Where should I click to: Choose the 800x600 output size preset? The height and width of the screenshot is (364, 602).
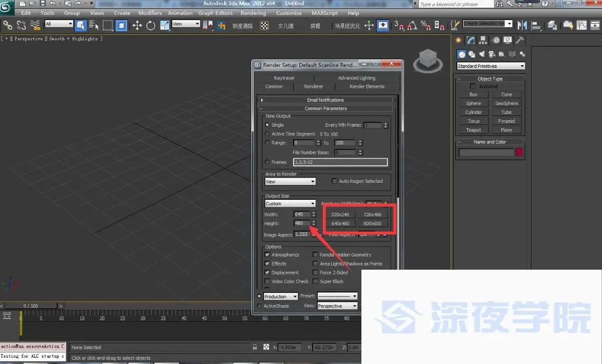(373, 224)
